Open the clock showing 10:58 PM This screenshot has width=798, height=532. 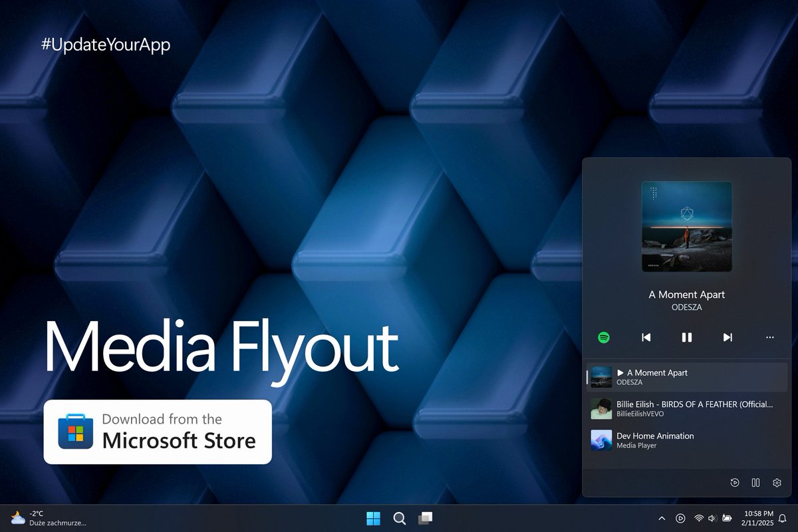click(x=758, y=518)
